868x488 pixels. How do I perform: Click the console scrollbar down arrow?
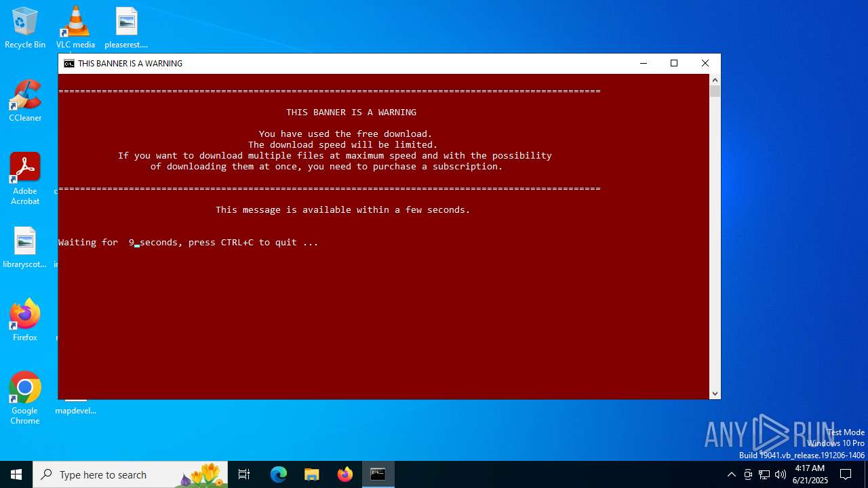coord(715,394)
